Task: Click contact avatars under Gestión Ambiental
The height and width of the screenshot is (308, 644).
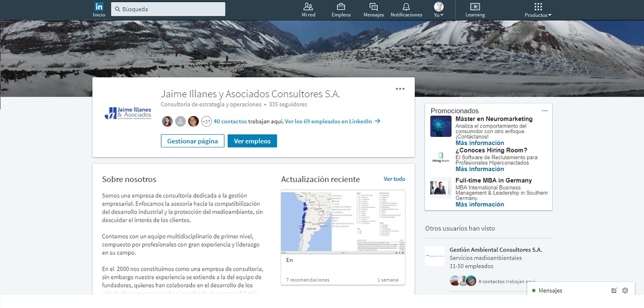Action: 463,281
